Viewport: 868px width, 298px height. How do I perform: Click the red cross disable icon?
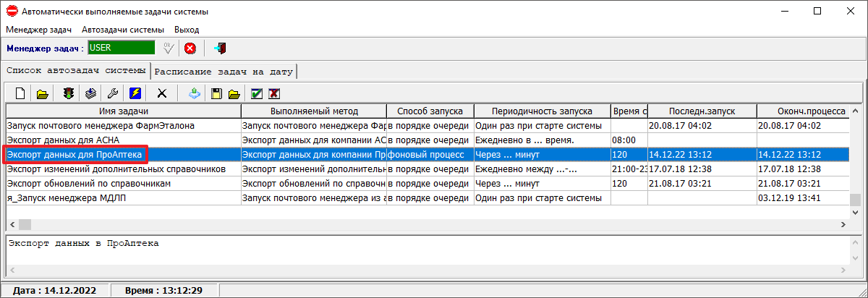[x=274, y=93]
